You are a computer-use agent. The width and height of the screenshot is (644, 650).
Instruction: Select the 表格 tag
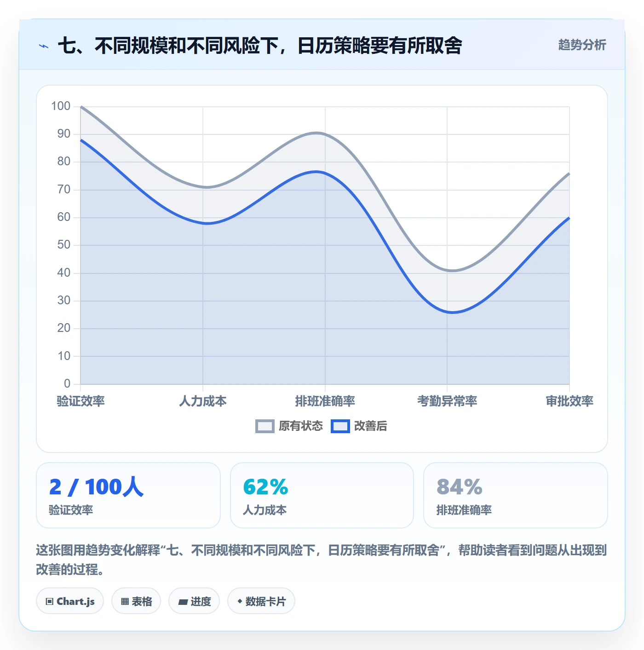pos(136,601)
